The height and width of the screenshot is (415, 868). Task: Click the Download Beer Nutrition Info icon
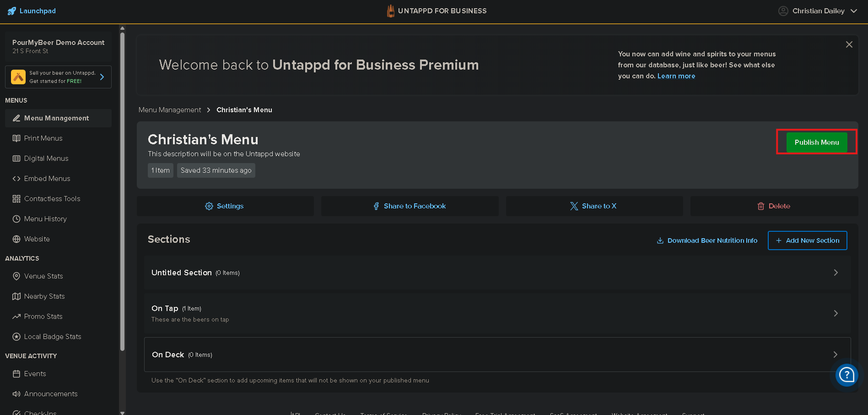pos(660,240)
